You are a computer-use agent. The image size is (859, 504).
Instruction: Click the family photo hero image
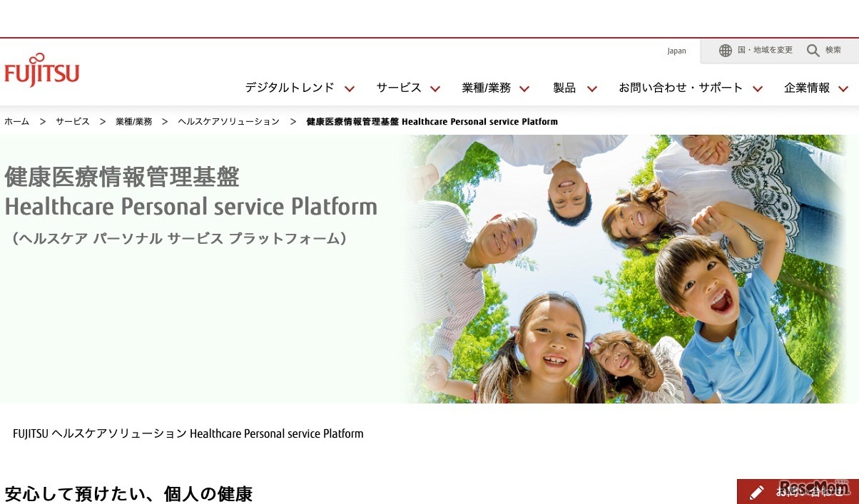tap(628, 267)
